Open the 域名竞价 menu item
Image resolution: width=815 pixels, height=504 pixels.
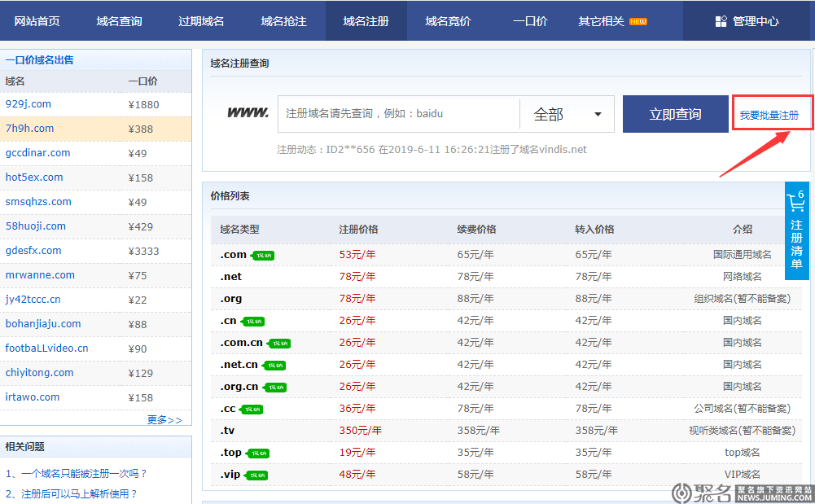(x=448, y=21)
